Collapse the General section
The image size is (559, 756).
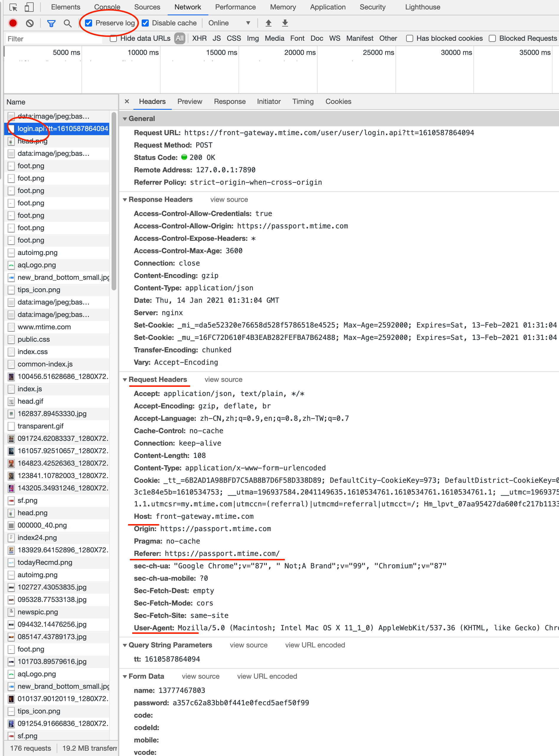click(125, 119)
